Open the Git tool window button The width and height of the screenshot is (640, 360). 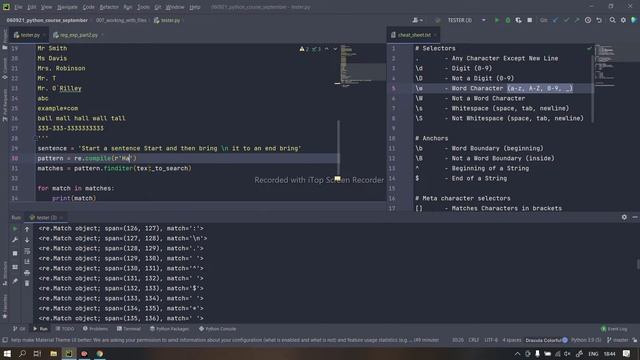click(19, 329)
